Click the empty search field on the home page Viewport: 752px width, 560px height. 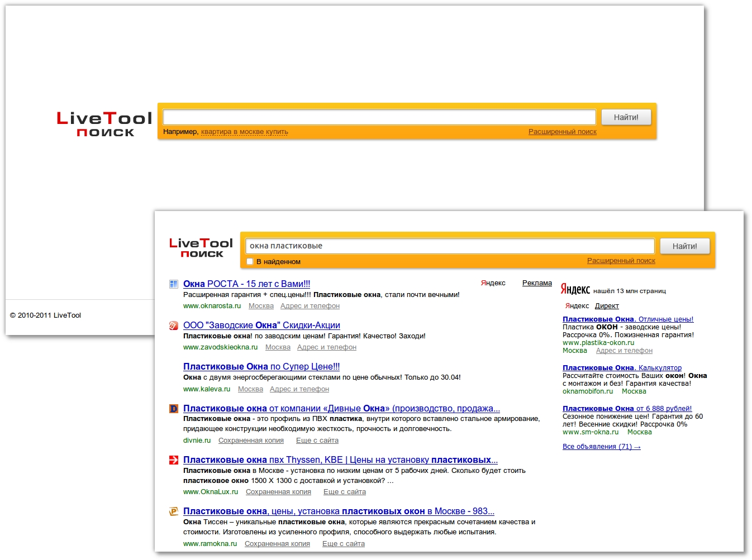pyautogui.click(x=379, y=117)
